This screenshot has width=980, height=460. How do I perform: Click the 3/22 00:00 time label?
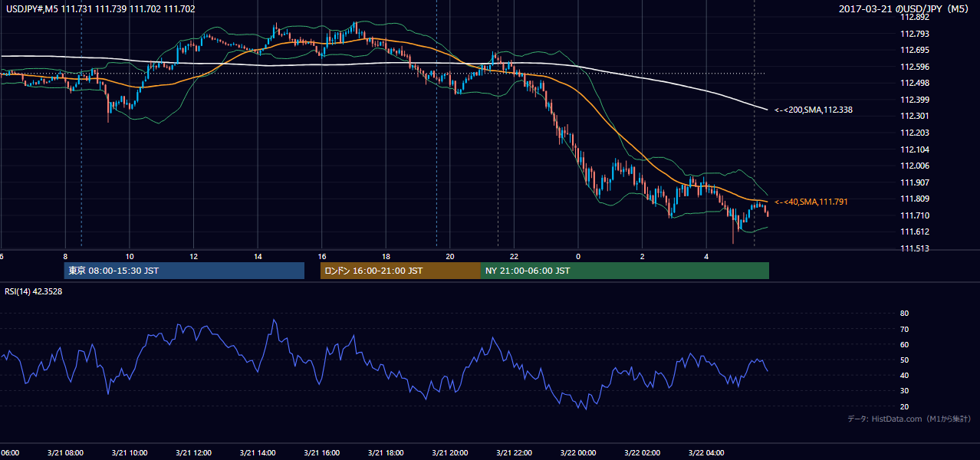point(578,453)
